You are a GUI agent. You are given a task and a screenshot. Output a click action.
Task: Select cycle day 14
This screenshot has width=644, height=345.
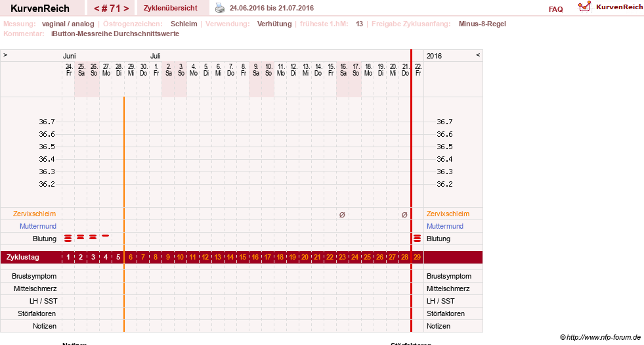point(230,257)
